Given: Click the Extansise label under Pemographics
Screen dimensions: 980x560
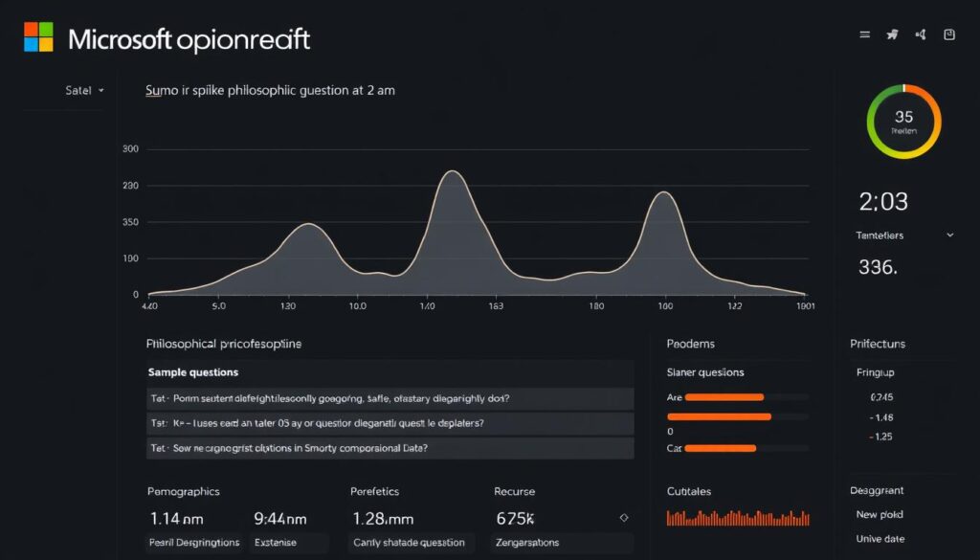Looking at the screenshot, I should (289, 542).
